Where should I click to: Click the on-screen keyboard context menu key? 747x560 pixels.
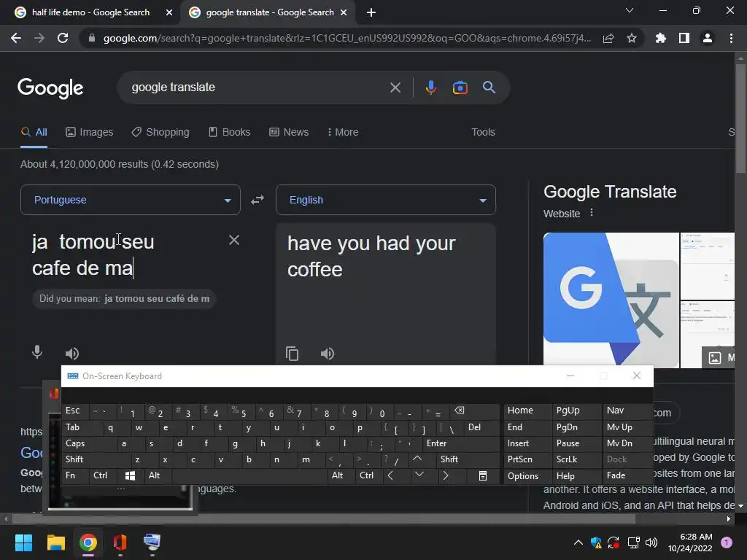pyautogui.click(x=483, y=475)
